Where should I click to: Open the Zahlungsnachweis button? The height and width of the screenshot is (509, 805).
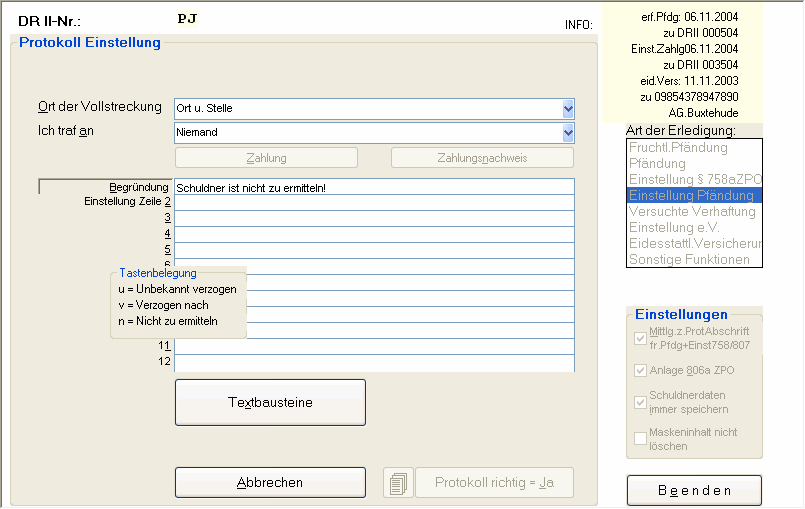coord(482,158)
